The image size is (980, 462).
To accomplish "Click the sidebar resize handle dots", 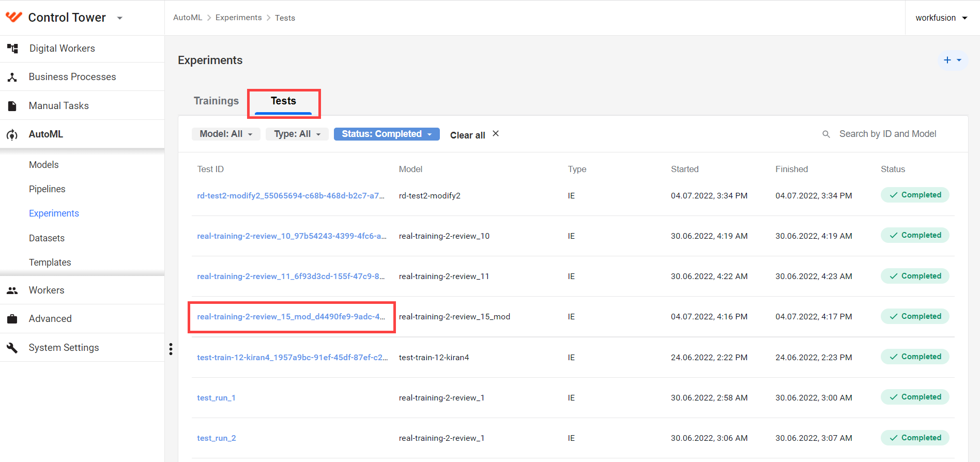I will (x=171, y=349).
